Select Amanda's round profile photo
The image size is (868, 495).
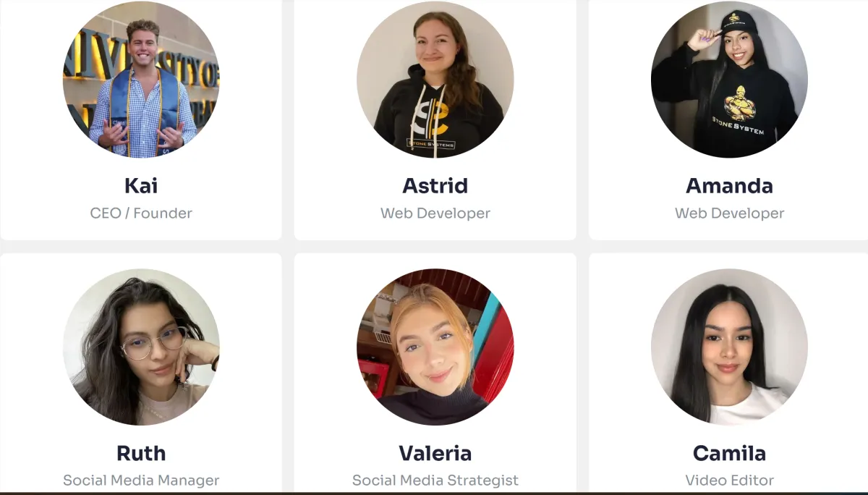coord(729,80)
